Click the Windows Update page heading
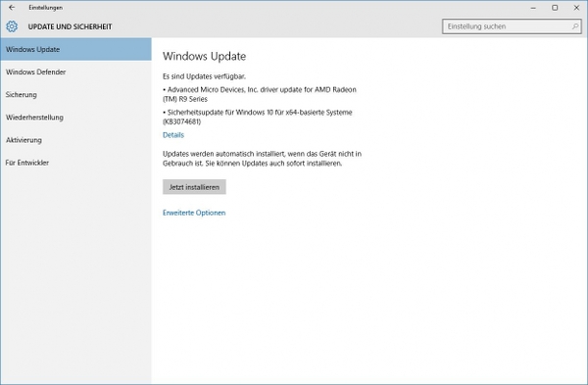This screenshot has width=588, height=385. tap(205, 56)
